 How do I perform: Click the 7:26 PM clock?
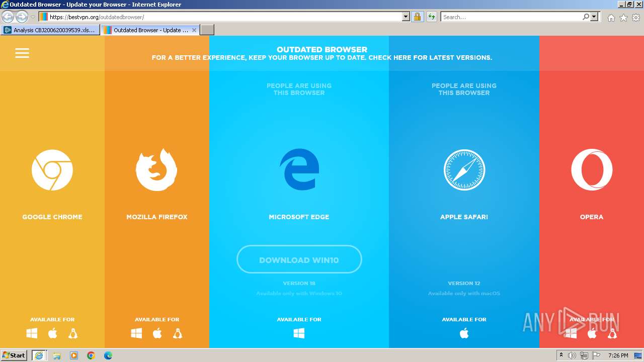click(618, 355)
